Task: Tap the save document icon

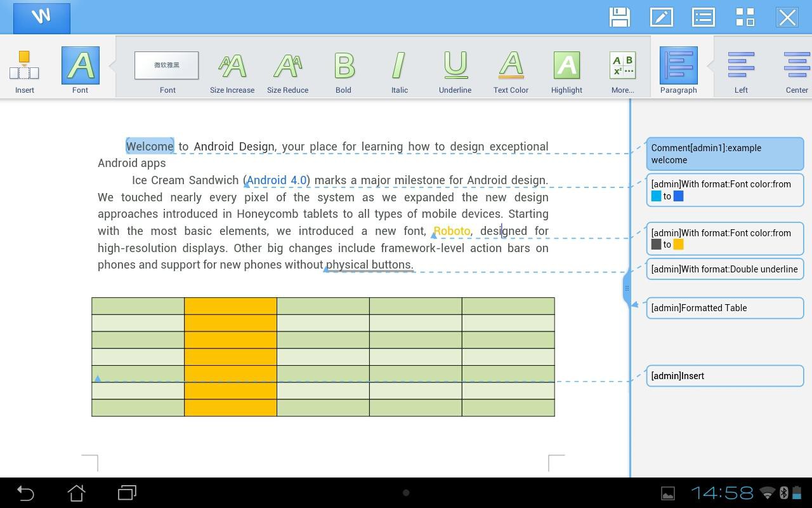Action: tap(619, 17)
